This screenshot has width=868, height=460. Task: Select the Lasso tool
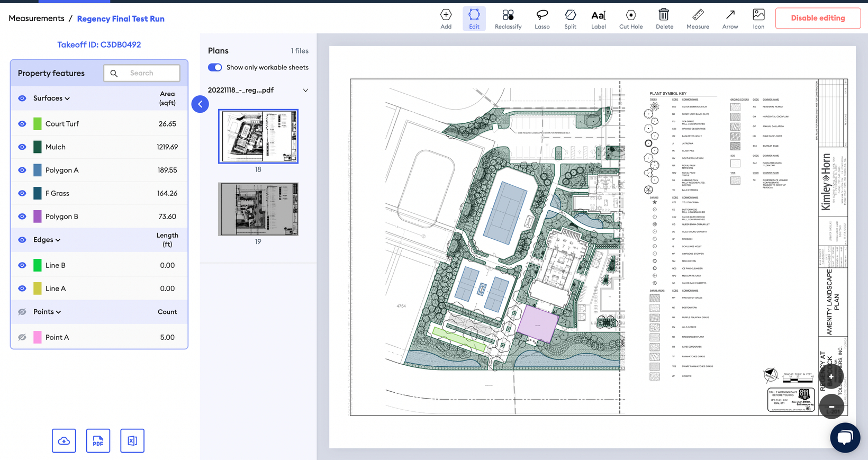(x=542, y=19)
